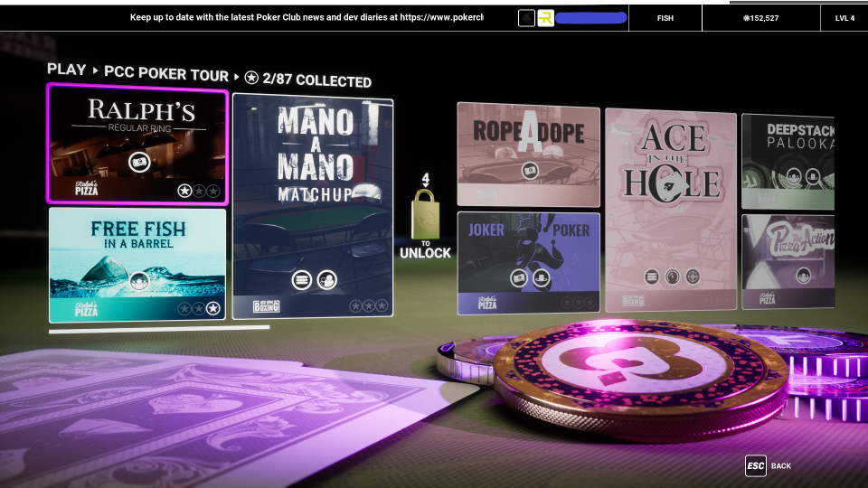The image size is (868, 488).
Task: Click the chip stack icon on Mano a Mano
Action: (302, 280)
